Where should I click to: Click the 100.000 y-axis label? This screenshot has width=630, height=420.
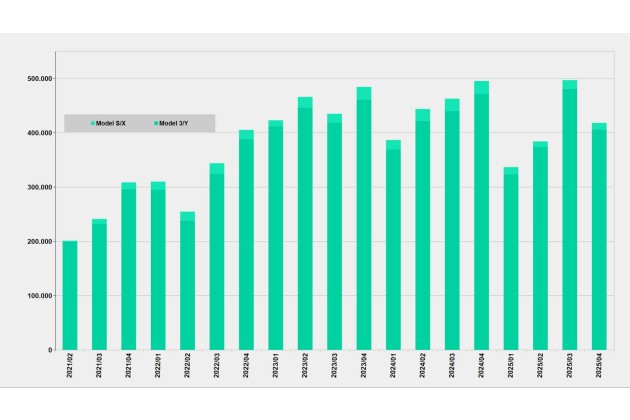(x=41, y=296)
